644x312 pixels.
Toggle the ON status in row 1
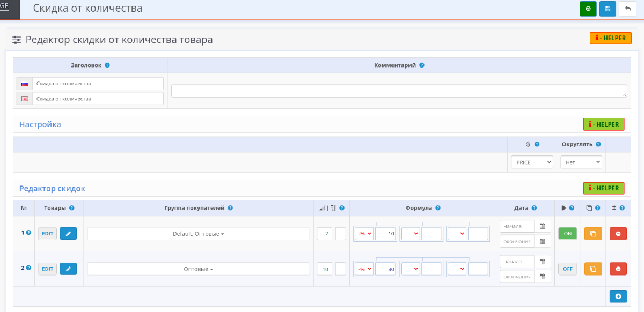567,234
